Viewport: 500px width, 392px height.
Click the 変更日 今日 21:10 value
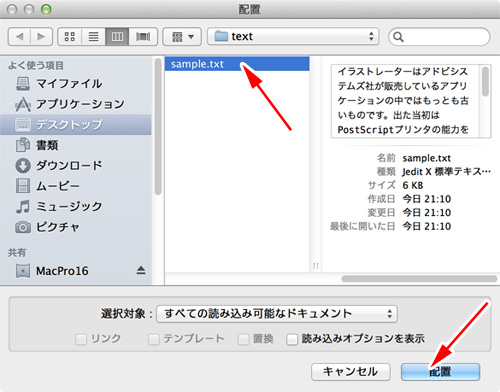(427, 213)
